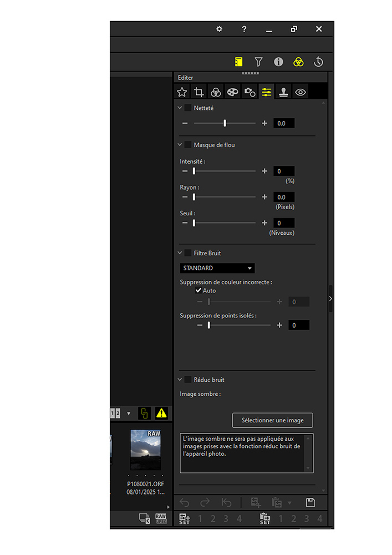The height and width of the screenshot is (555, 392).
Task: Click the image sombre description scrollbar
Action: [x=308, y=453]
